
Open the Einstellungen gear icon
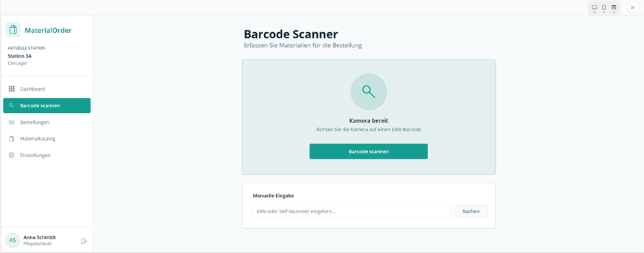point(12,155)
